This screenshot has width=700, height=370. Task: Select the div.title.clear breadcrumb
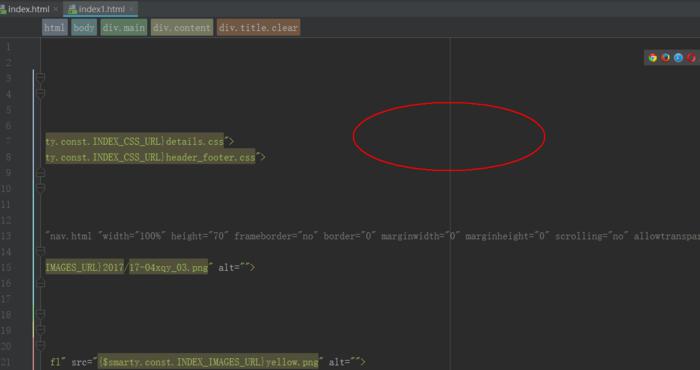258,28
